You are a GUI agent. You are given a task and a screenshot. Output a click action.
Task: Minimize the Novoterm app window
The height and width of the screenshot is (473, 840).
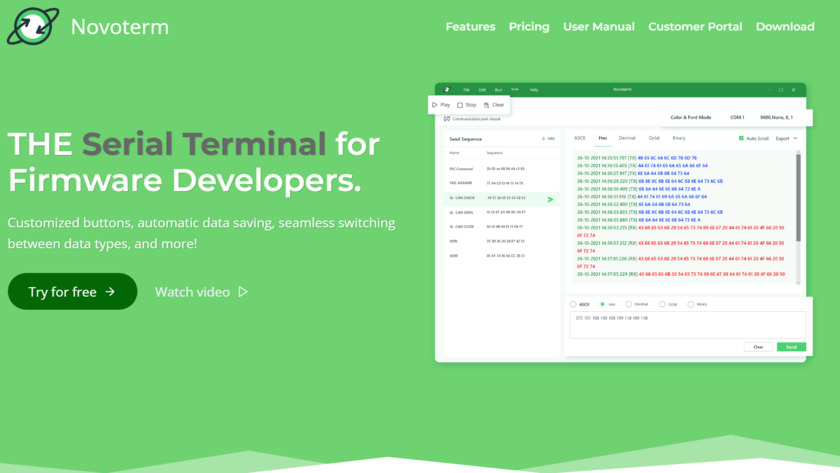[x=768, y=90]
